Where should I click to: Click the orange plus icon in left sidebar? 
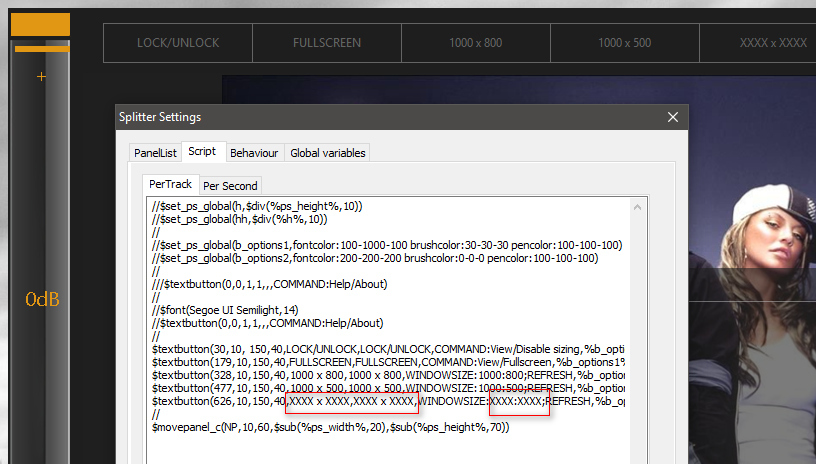pyautogui.click(x=41, y=77)
